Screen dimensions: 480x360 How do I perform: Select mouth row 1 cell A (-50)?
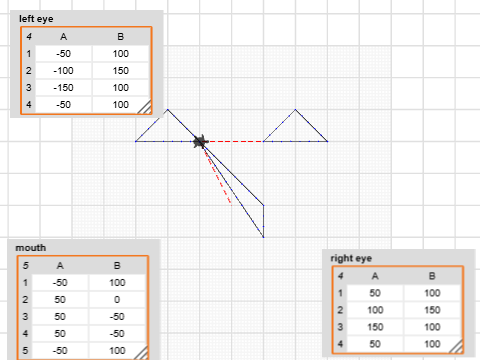click(x=60, y=283)
